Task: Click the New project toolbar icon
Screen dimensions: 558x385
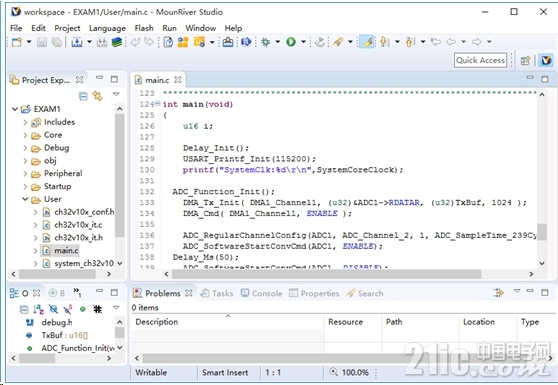Action: pos(17,42)
